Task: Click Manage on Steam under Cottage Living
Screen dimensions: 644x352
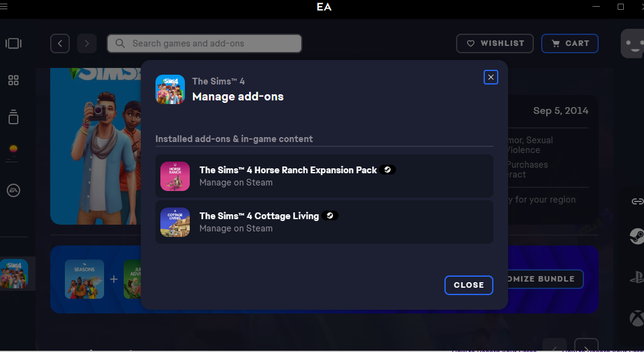Action: coord(236,228)
